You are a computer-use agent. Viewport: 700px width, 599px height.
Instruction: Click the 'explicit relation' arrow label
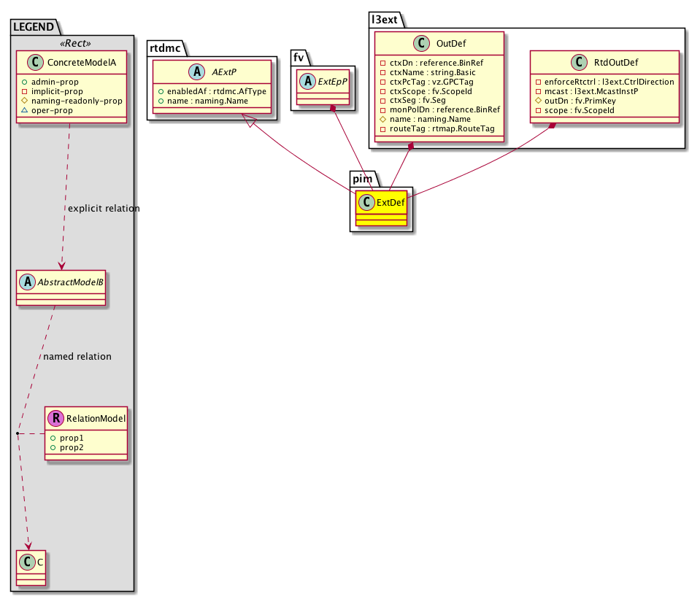click(103, 209)
